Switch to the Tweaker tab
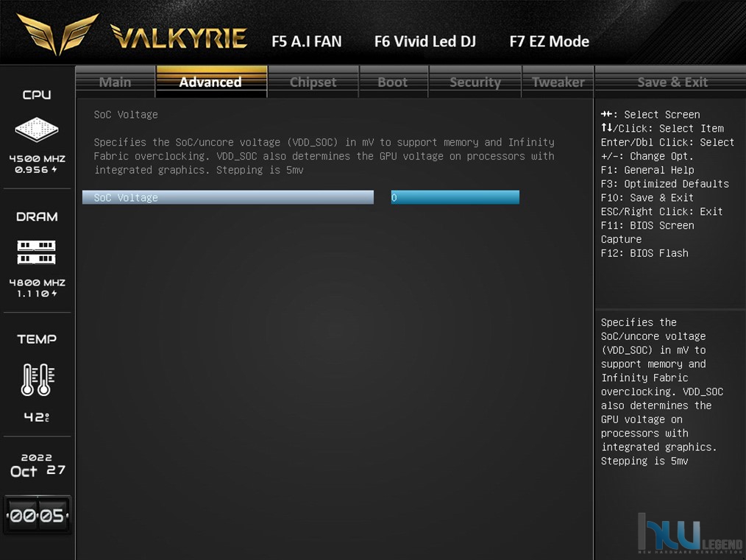The image size is (746, 560). [x=558, y=82]
